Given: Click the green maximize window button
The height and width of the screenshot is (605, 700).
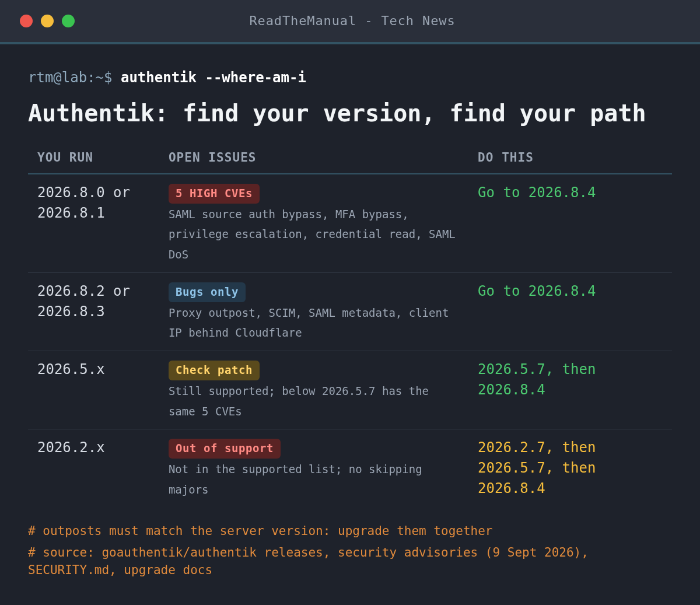Looking at the screenshot, I should coord(68,21).
